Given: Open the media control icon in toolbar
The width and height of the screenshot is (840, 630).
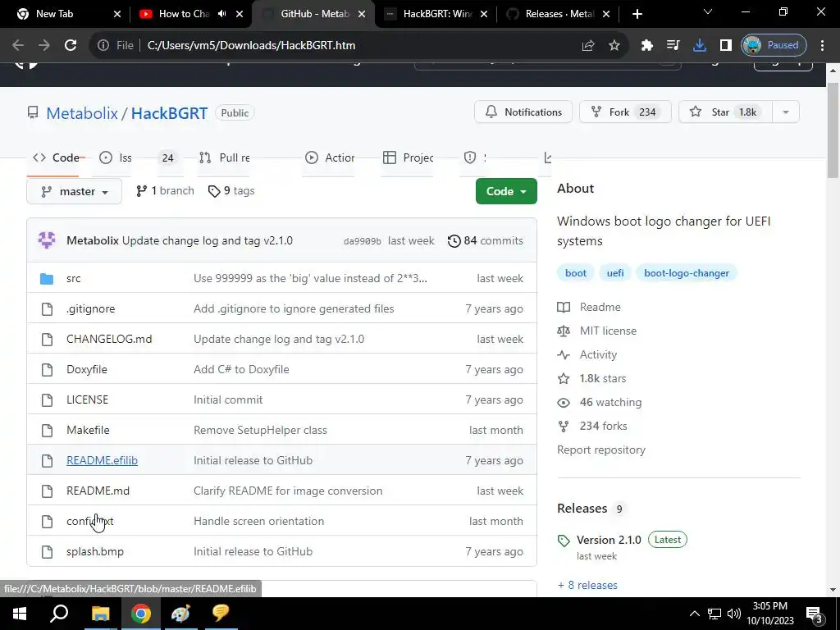Looking at the screenshot, I should pyautogui.click(x=673, y=46).
